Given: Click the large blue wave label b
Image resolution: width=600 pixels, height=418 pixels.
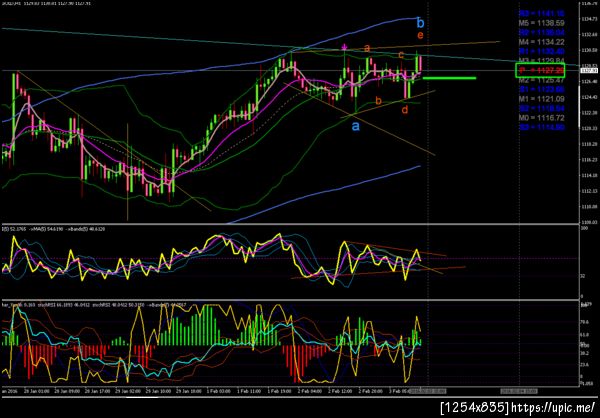Looking at the screenshot, I should [x=420, y=23].
